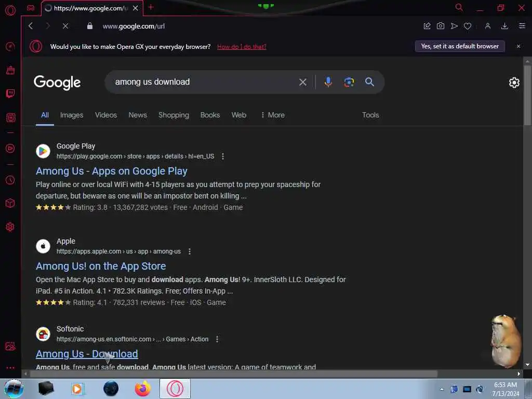Take a snapshot with the camera icon

tap(441, 26)
